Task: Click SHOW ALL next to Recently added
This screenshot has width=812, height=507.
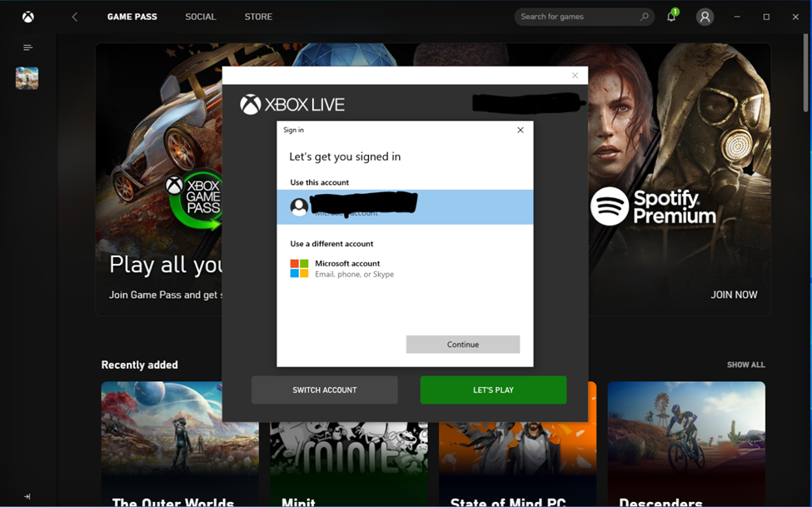Action: 745,364
